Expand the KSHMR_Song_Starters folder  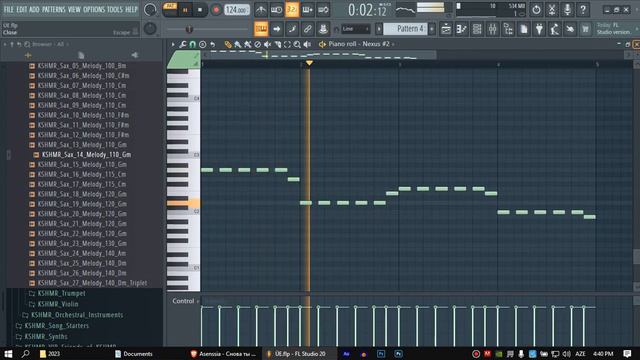point(56,326)
